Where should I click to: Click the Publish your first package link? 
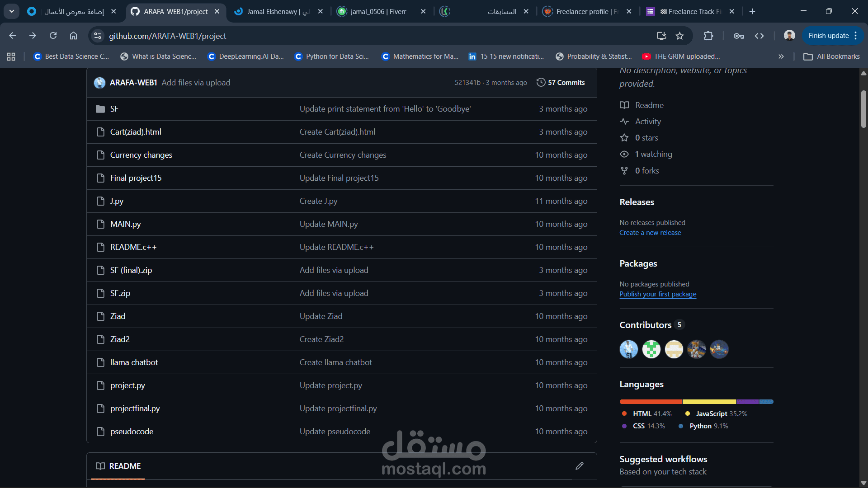click(x=658, y=294)
